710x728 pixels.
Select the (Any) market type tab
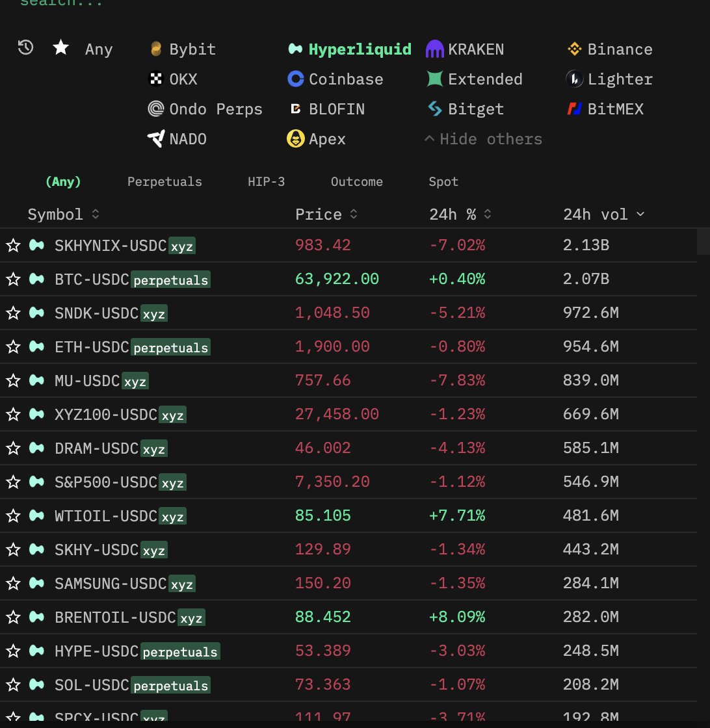(63, 181)
